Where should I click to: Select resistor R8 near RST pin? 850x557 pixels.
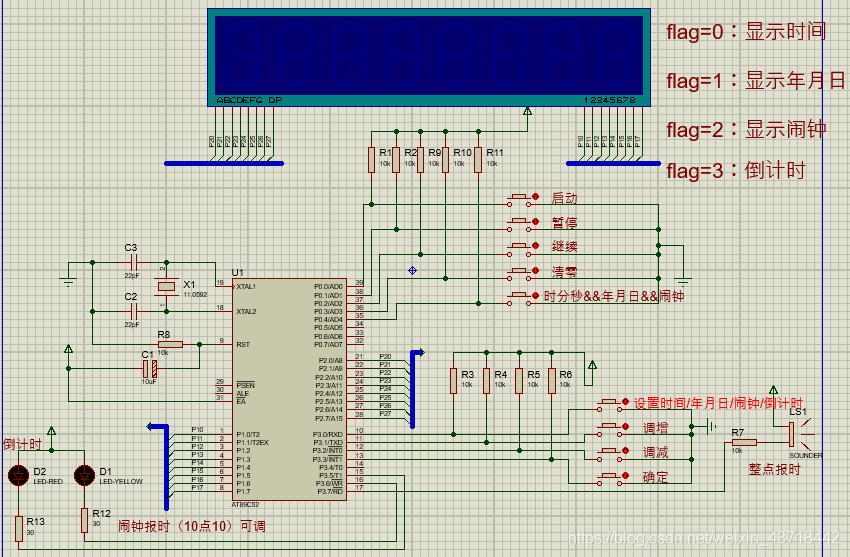[x=171, y=345]
